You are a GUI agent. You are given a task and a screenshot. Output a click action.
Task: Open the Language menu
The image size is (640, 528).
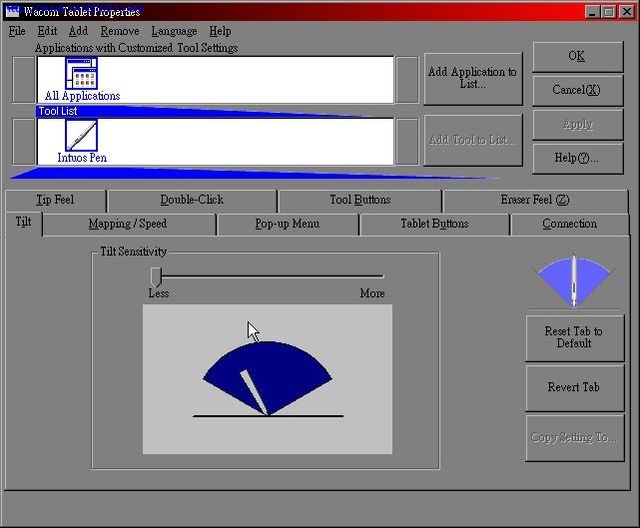coord(174,31)
